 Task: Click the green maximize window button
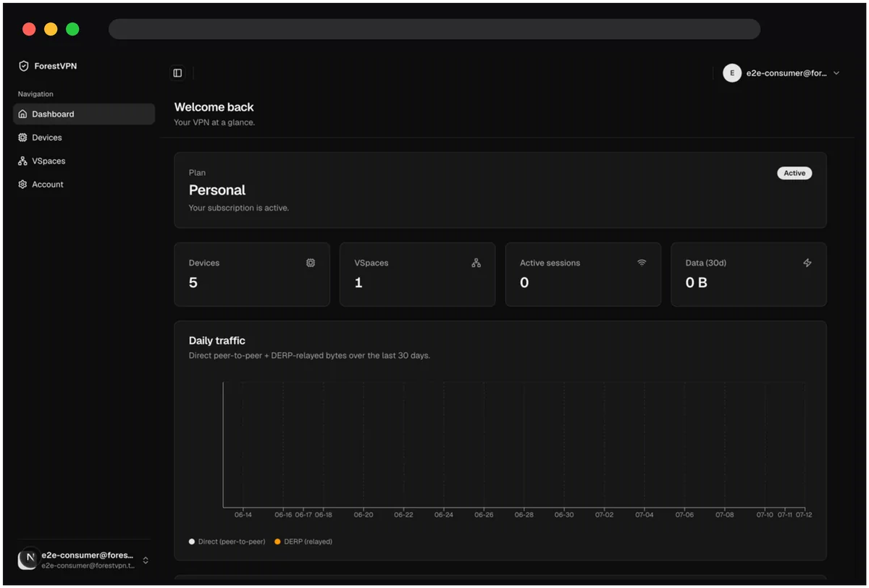pos(72,29)
